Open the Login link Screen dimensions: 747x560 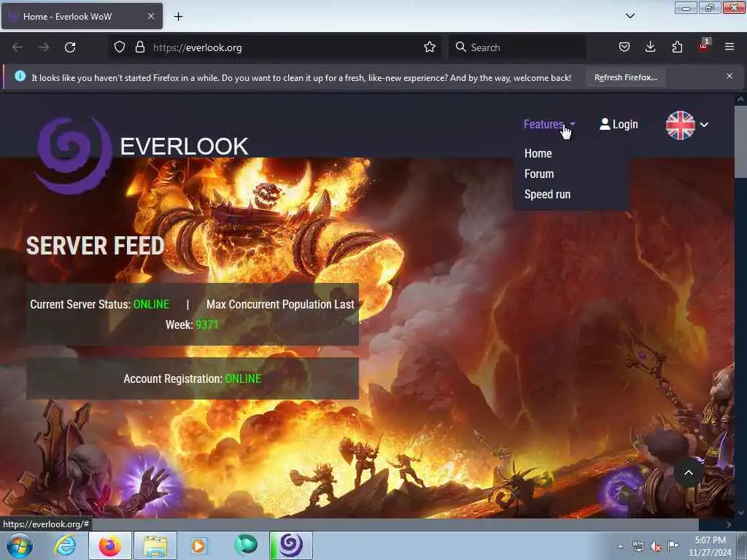[619, 124]
